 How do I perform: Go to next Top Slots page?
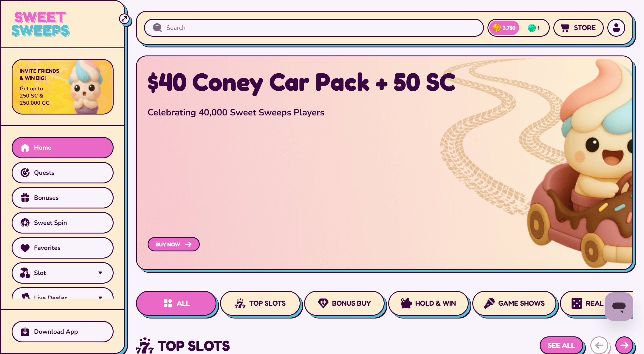(624, 345)
